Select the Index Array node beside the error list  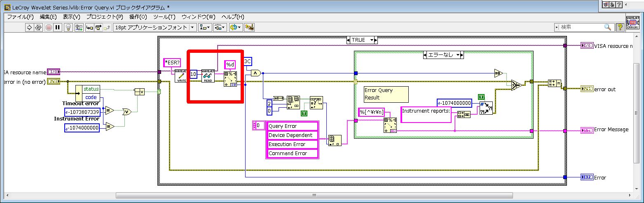(334, 140)
